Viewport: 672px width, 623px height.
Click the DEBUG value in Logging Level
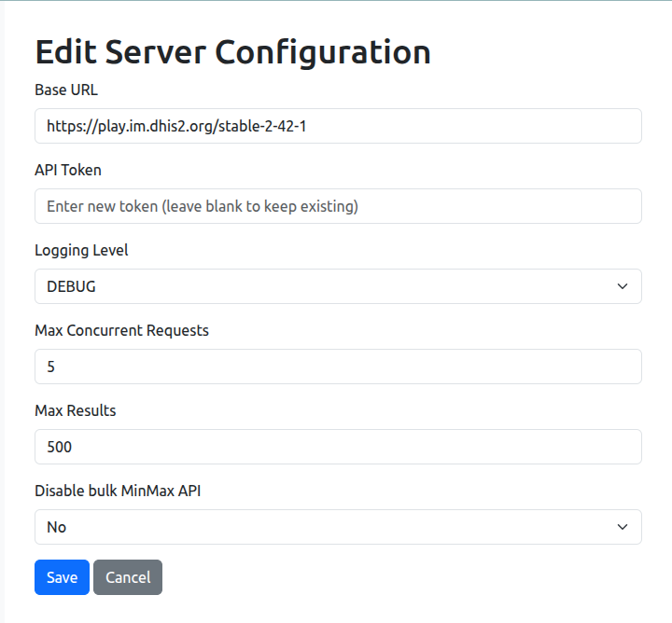point(71,286)
